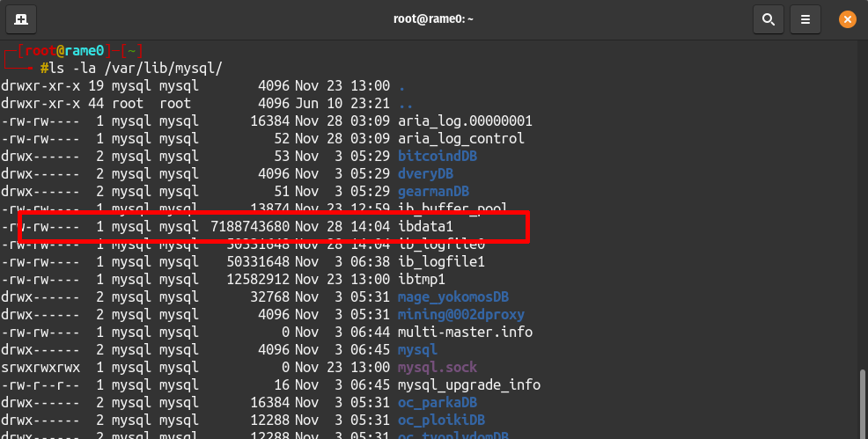Click the vertical scrollbar handle
This screenshot has height=439, width=868.
click(x=863, y=403)
